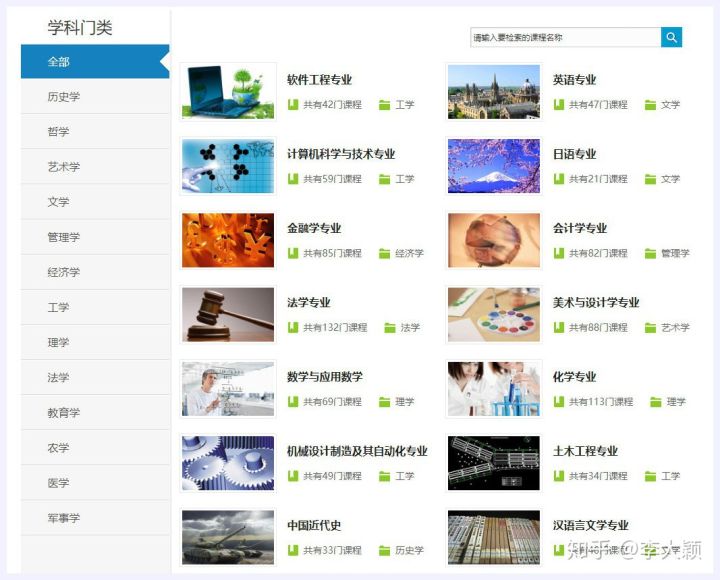Screen dimensions: 720x580
Task: Click the test tubes thumbnail for 化学专业
Action: (x=494, y=389)
